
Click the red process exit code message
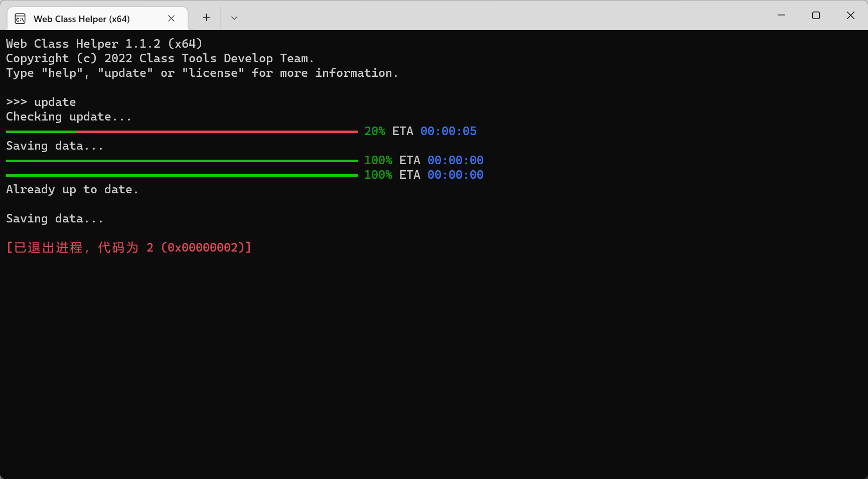[129, 248]
